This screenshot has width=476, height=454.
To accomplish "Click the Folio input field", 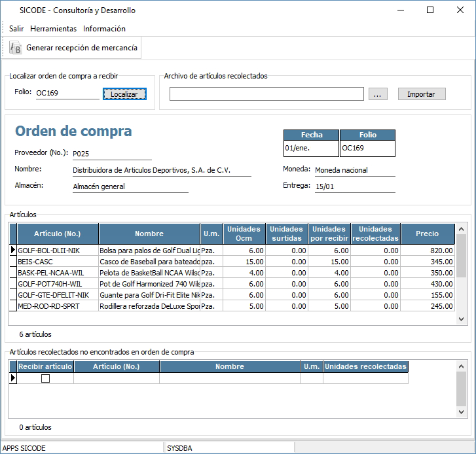I will pyautogui.click(x=66, y=93).
